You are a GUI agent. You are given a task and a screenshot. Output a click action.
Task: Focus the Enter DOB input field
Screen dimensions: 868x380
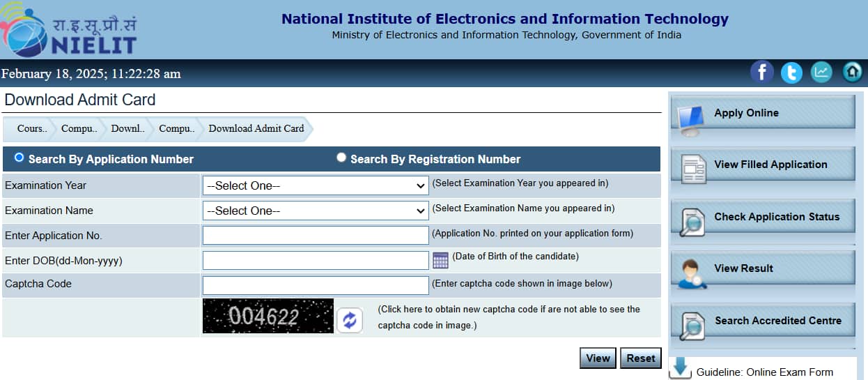pyautogui.click(x=316, y=261)
